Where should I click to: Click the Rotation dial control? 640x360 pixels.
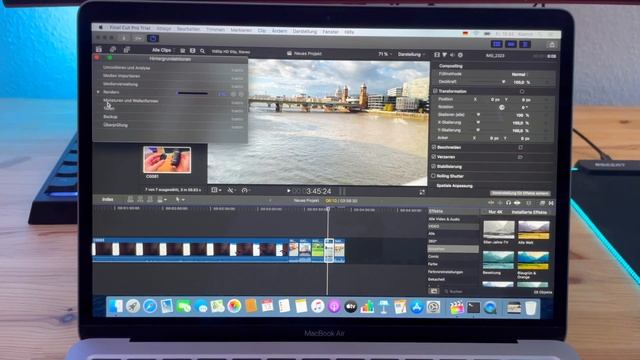(x=502, y=107)
